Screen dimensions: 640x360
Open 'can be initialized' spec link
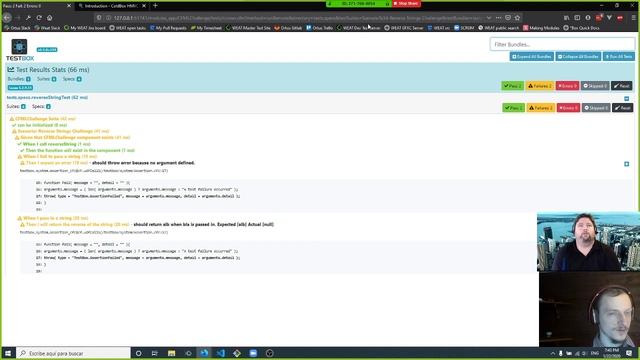(x=42, y=125)
